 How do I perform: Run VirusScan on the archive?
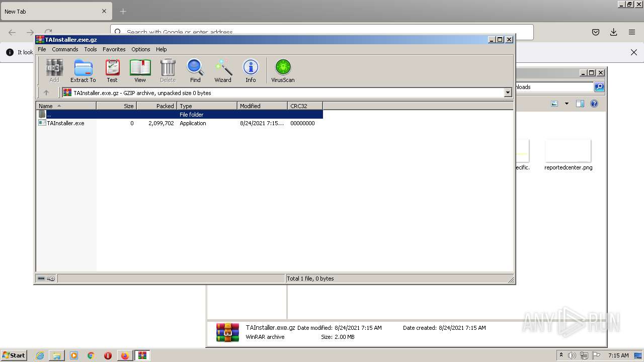283,70
